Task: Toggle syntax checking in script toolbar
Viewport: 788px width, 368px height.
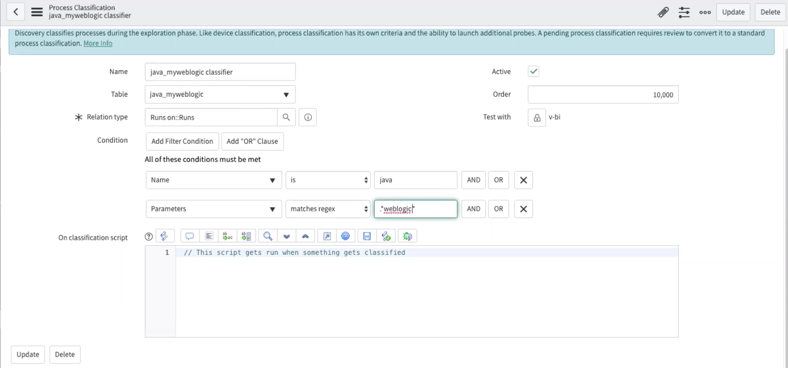Action: (386, 236)
